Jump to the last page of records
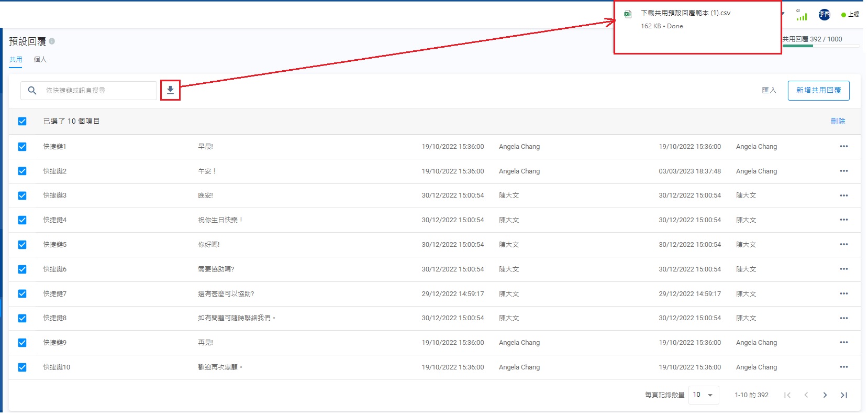Viewport: 868px width, 414px height. [844, 395]
